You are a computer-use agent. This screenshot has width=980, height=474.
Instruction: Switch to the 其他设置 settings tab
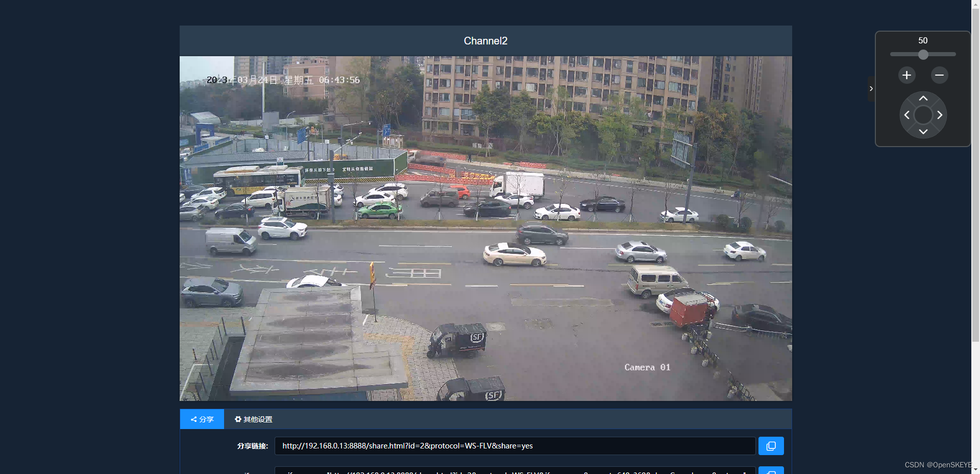(x=253, y=419)
